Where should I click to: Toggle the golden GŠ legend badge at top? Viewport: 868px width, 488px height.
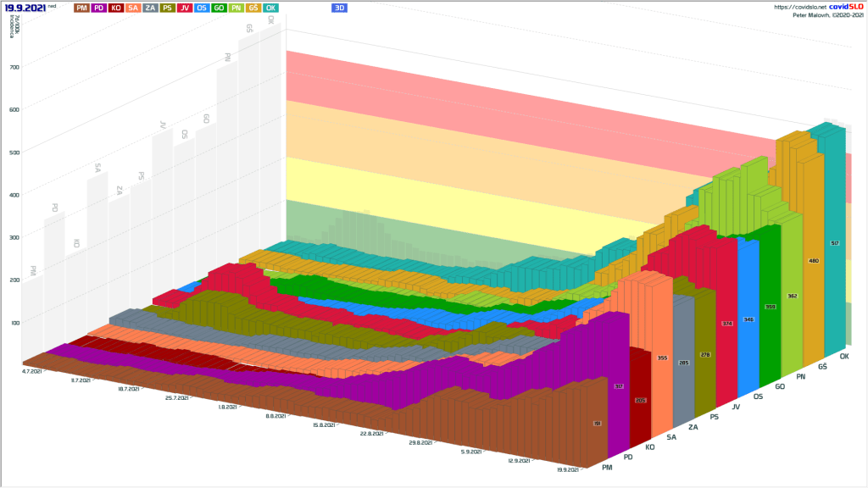pyautogui.click(x=253, y=8)
